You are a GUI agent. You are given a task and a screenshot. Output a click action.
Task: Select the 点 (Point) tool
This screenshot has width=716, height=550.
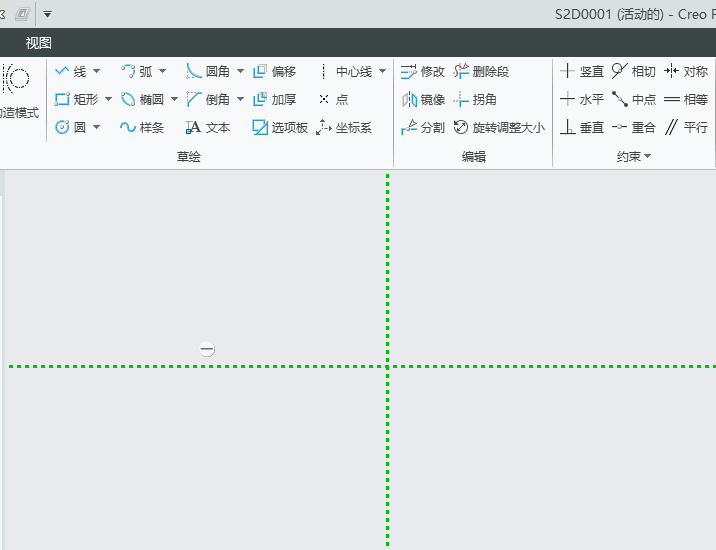(333, 99)
